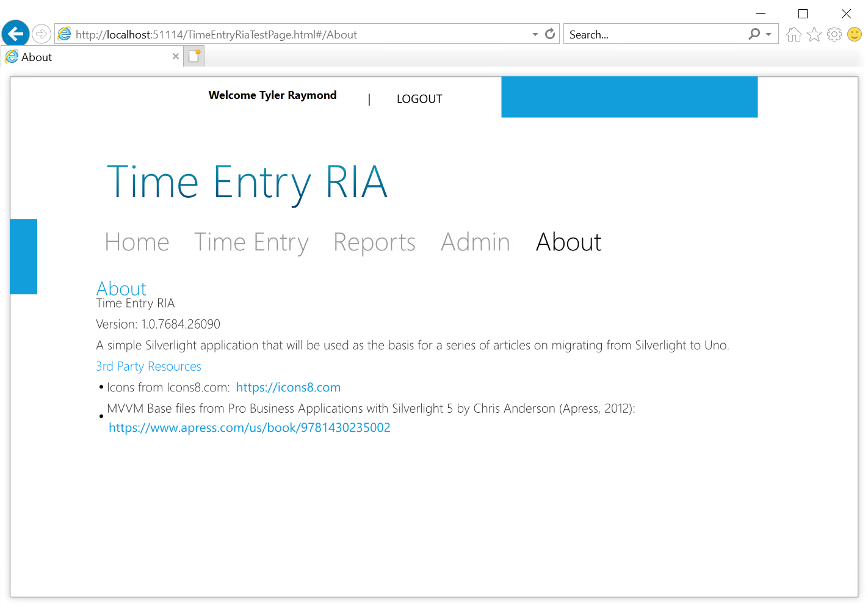
Task: Expand the address bar autocomplete dropdown
Action: pos(535,35)
